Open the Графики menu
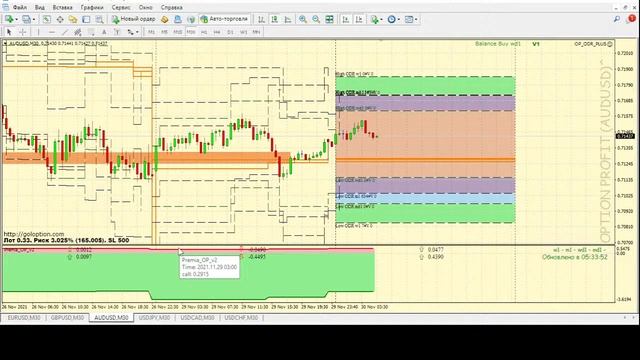This screenshot has width=640, height=360. point(92,7)
